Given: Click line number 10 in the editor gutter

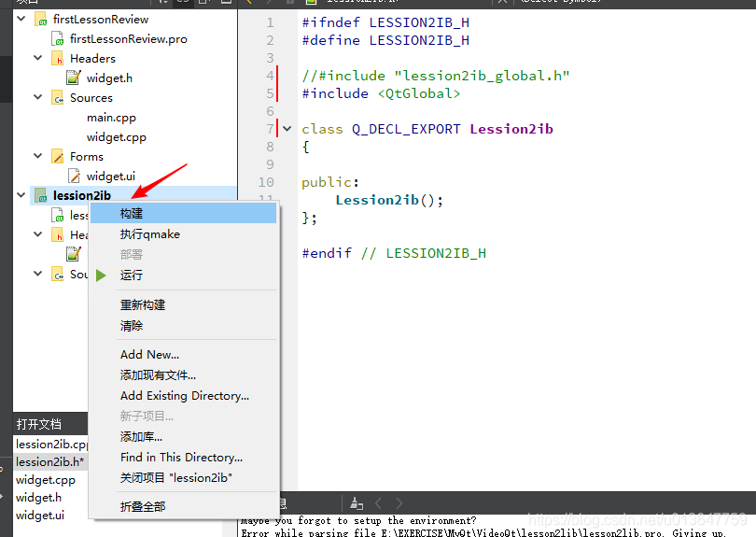Looking at the screenshot, I should pos(266,182).
